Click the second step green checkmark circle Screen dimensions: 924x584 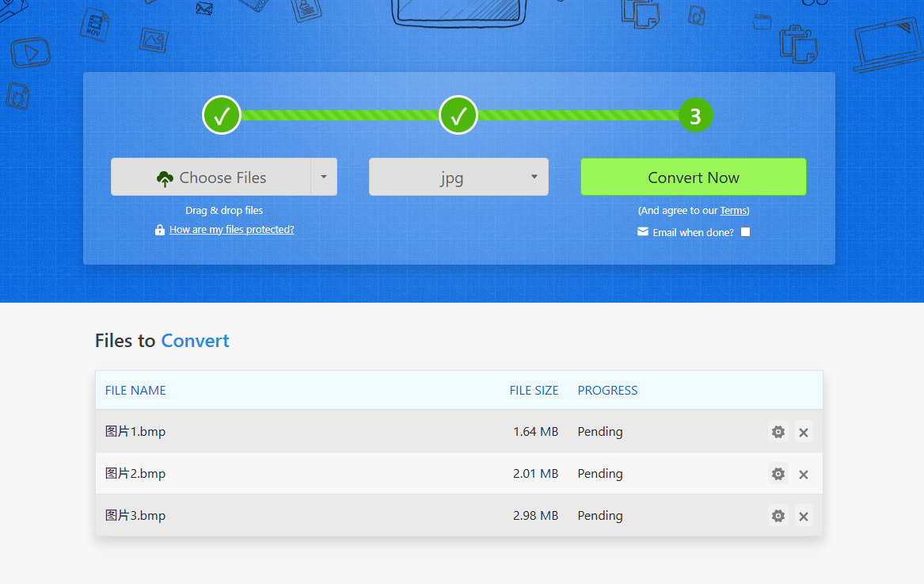pyautogui.click(x=458, y=116)
